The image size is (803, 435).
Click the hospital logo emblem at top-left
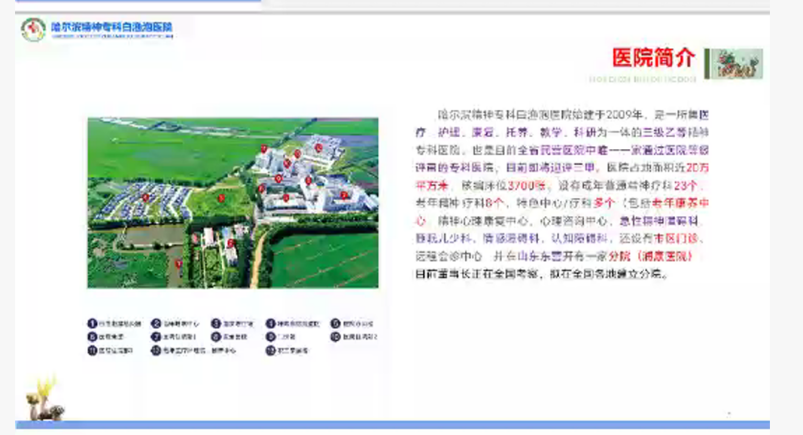(33, 30)
